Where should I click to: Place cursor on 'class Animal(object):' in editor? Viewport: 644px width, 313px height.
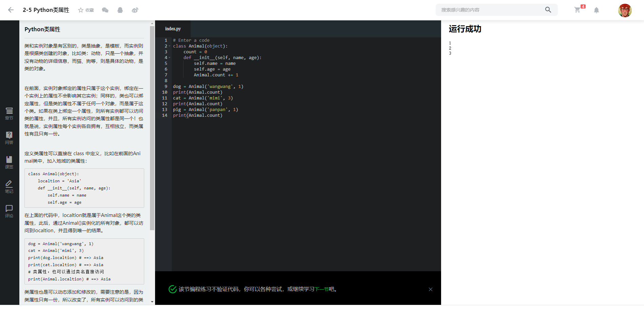point(200,46)
